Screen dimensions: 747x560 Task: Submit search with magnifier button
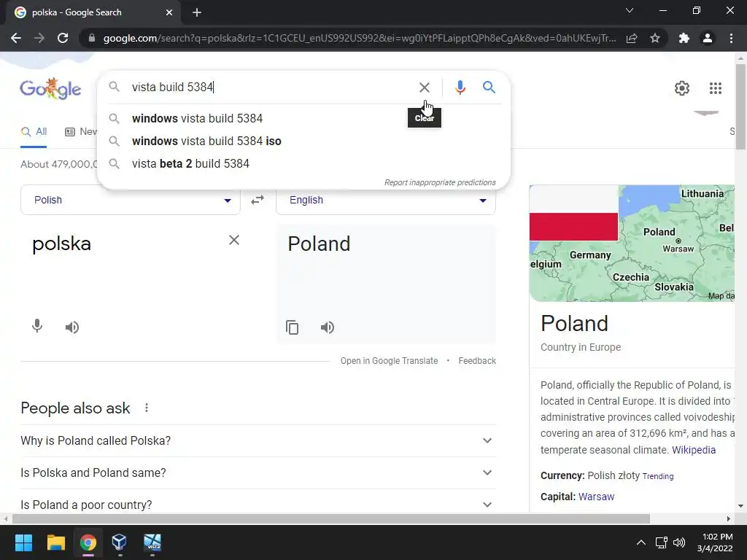click(x=489, y=87)
